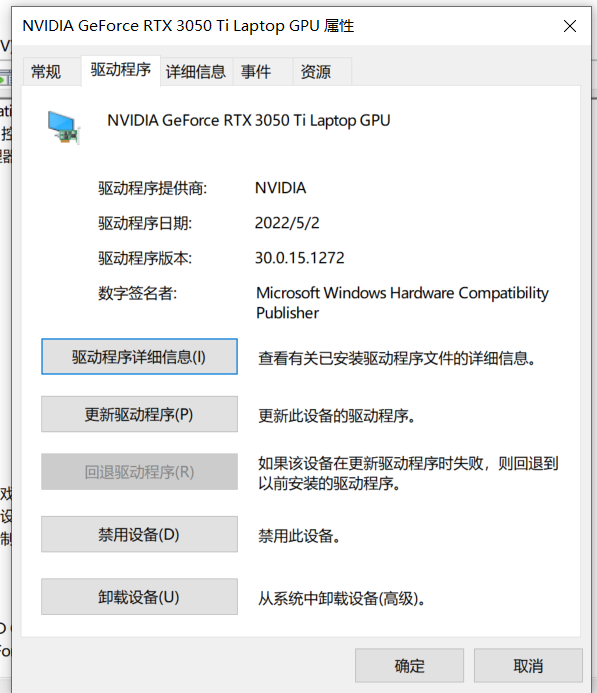Click 卸载设备(U) button

point(139,597)
